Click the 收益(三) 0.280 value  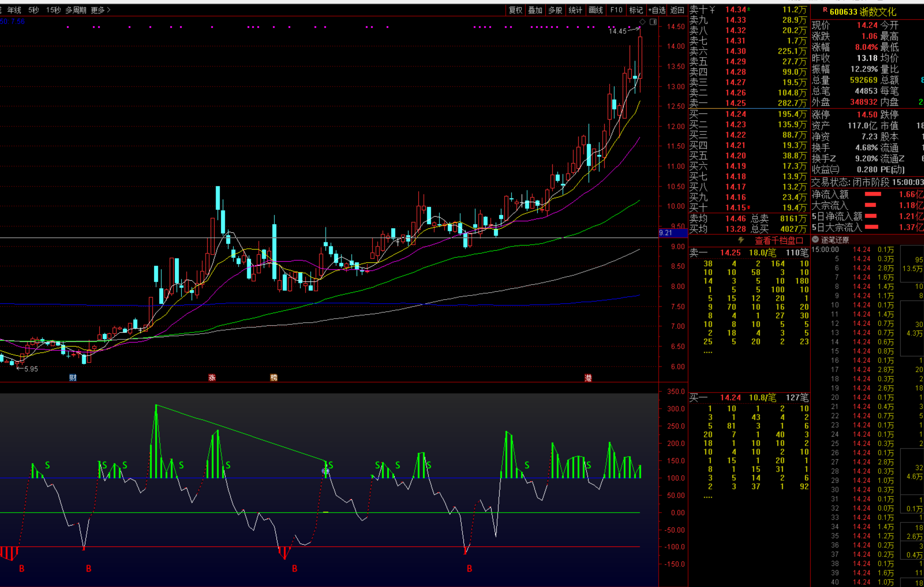(867, 170)
